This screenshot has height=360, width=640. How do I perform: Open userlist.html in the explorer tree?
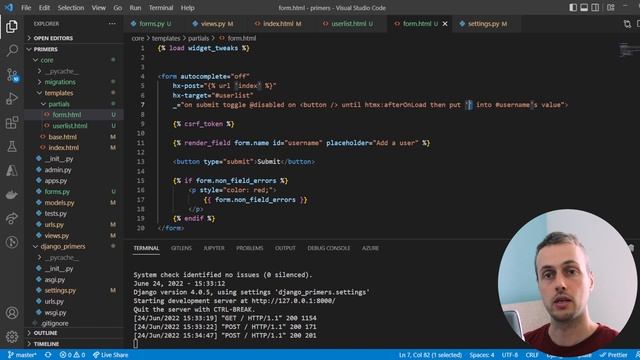73,126
